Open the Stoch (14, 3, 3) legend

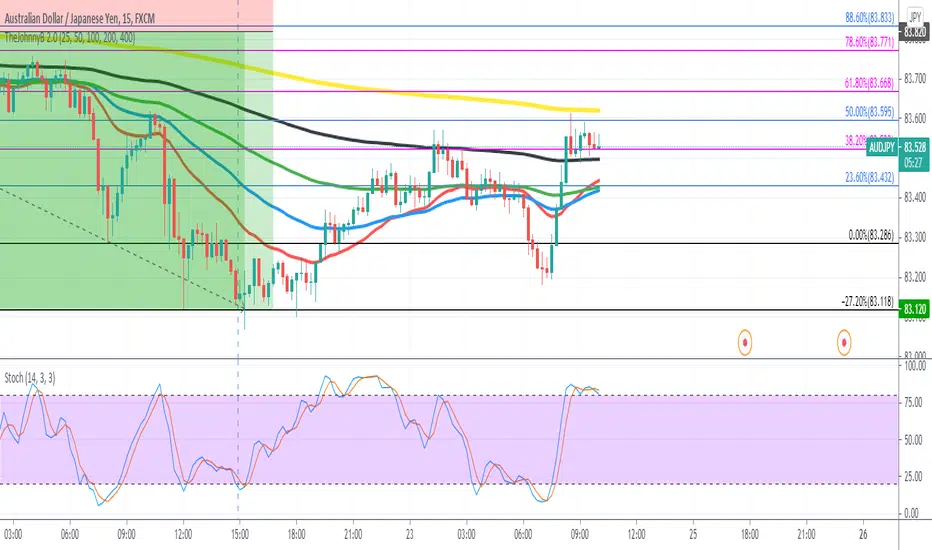click(x=30, y=378)
